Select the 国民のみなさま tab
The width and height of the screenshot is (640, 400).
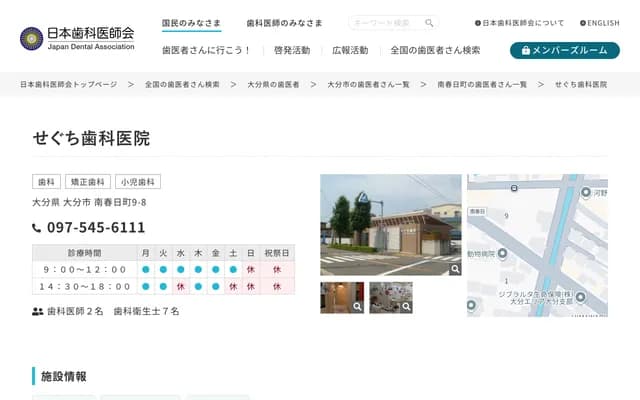191,23
